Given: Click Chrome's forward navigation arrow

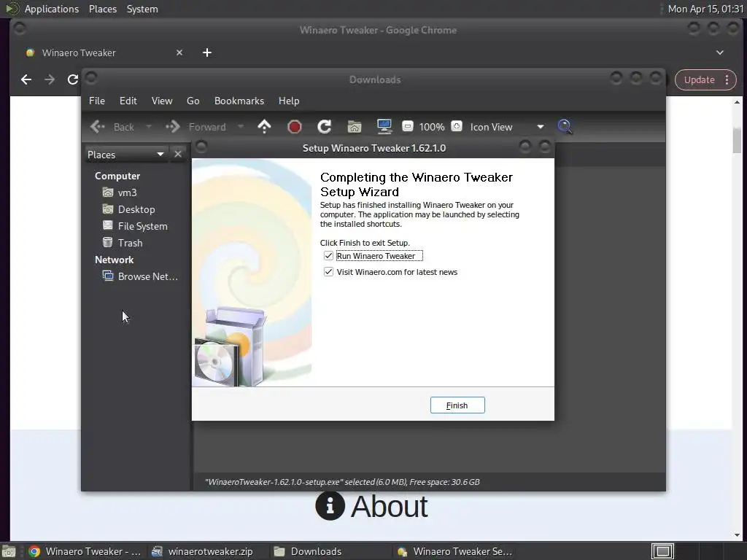Looking at the screenshot, I should coord(50,79).
